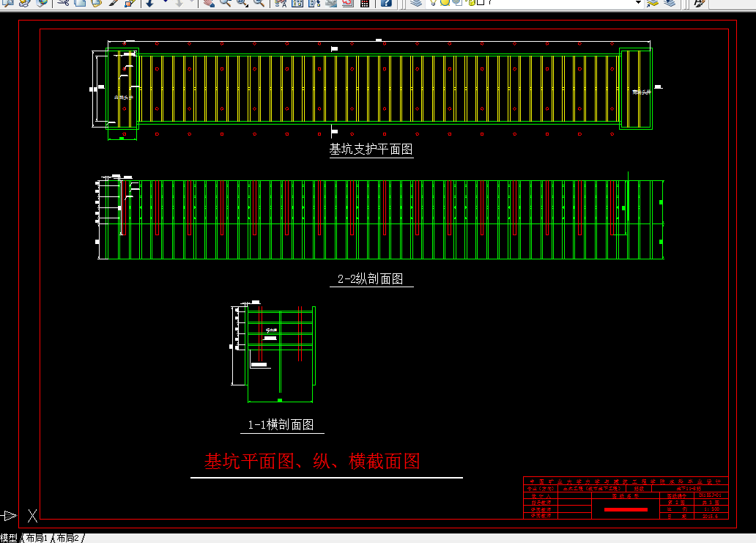
Task: Click the solid red bar in title block
Action: pos(626,509)
